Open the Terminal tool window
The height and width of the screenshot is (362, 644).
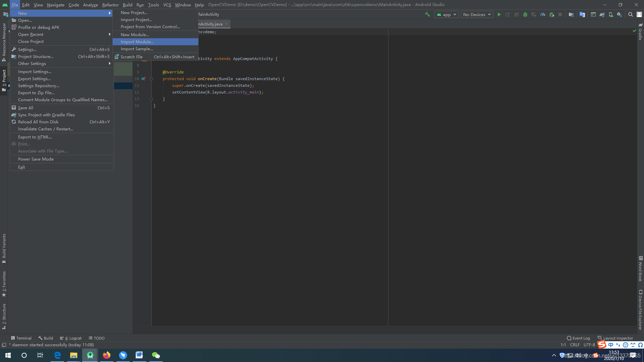[21, 338]
